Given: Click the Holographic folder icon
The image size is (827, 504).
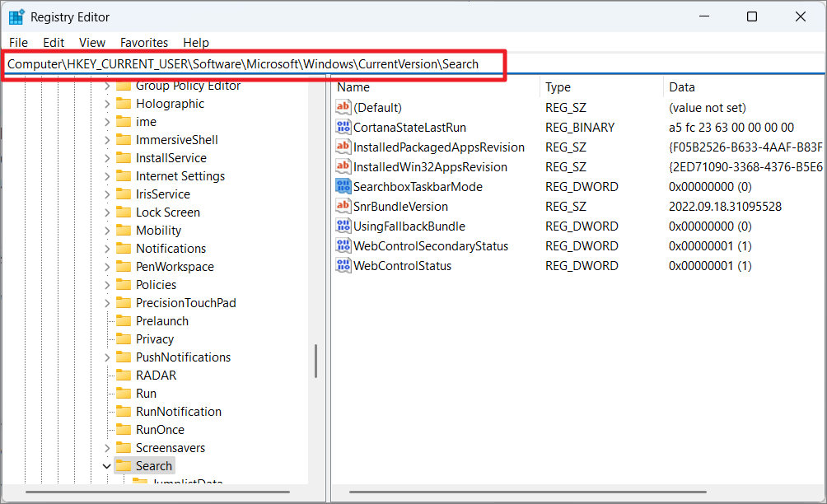Looking at the screenshot, I should (124, 104).
